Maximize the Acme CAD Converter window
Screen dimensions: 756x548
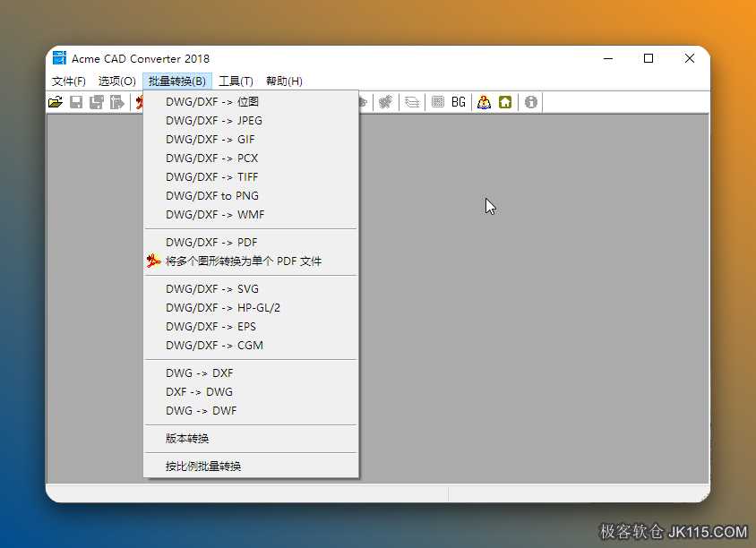click(649, 58)
